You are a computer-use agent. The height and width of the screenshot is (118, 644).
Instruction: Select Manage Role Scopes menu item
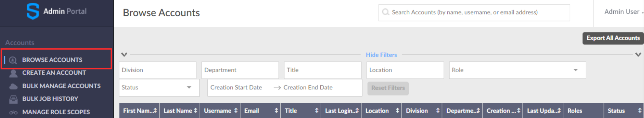tap(56, 112)
